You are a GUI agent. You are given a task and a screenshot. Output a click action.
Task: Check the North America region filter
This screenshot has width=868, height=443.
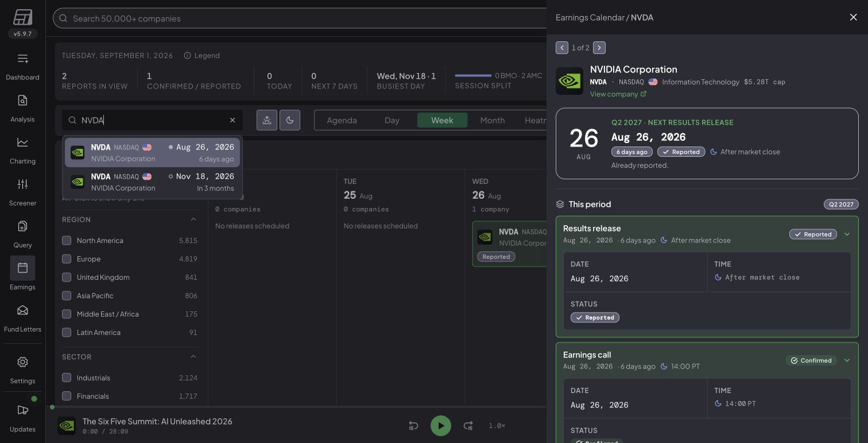[x=67, y=241]
